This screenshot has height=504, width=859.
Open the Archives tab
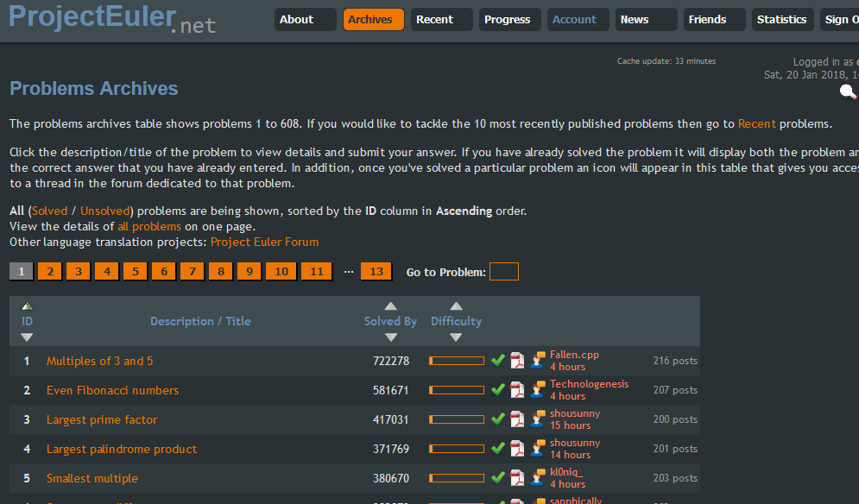click(373, 20)
